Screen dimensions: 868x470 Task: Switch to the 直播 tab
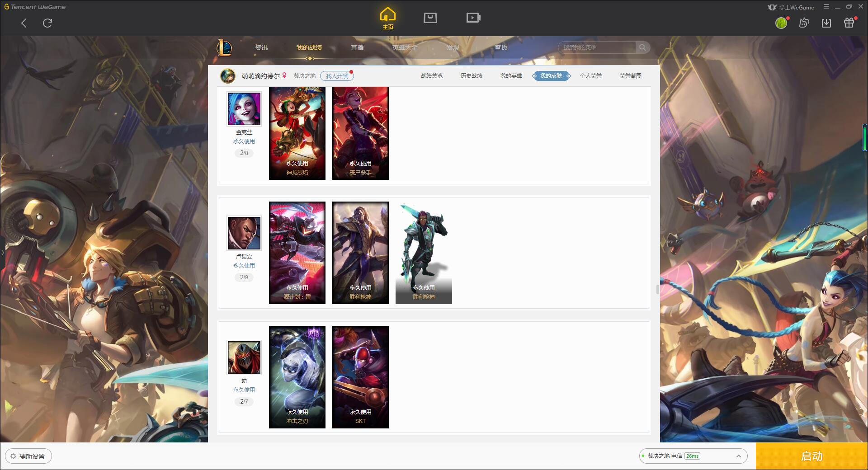pyautogui.click(x=357, y=47)
